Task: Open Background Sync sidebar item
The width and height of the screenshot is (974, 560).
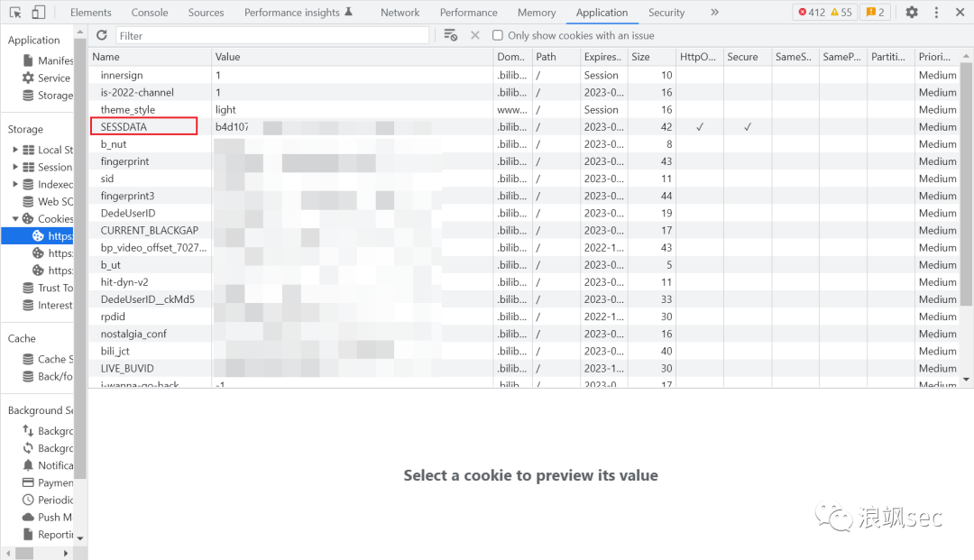Action: point(48,448)
